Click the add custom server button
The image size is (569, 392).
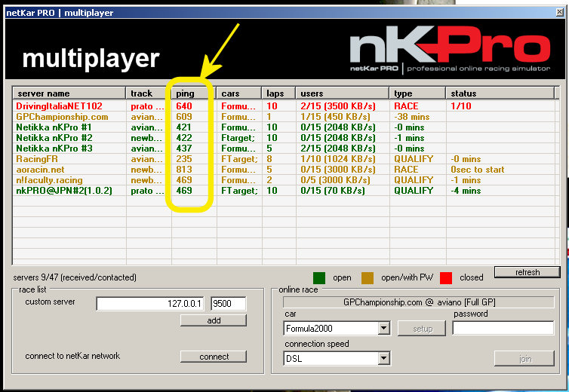(x=214, y=320)
